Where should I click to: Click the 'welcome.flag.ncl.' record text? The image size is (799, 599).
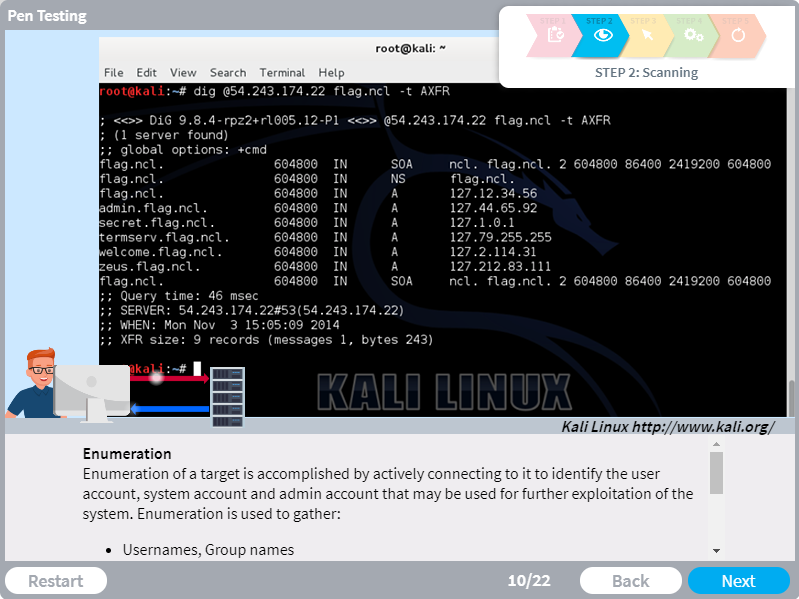tap(161, 252)
